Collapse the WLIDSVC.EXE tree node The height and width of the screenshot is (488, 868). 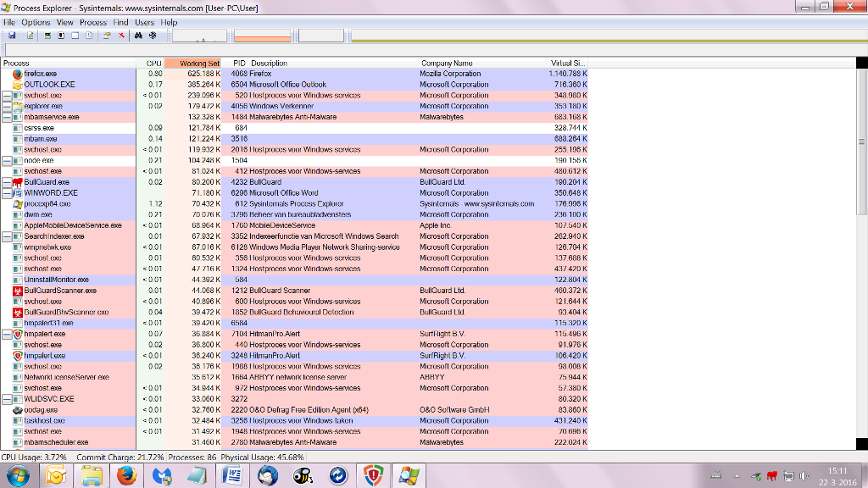point(7,399)
